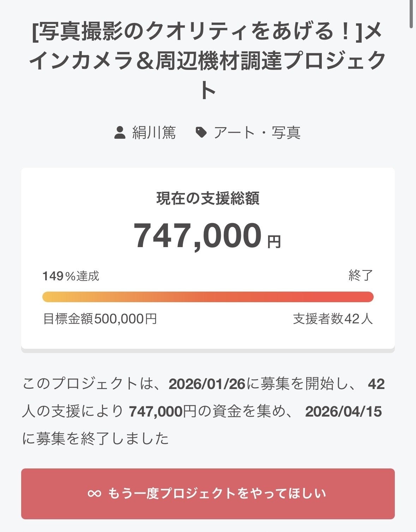Click the orange-red funding progress bar
Viewport: 416px width, 532px height.
tap(207, 297)
